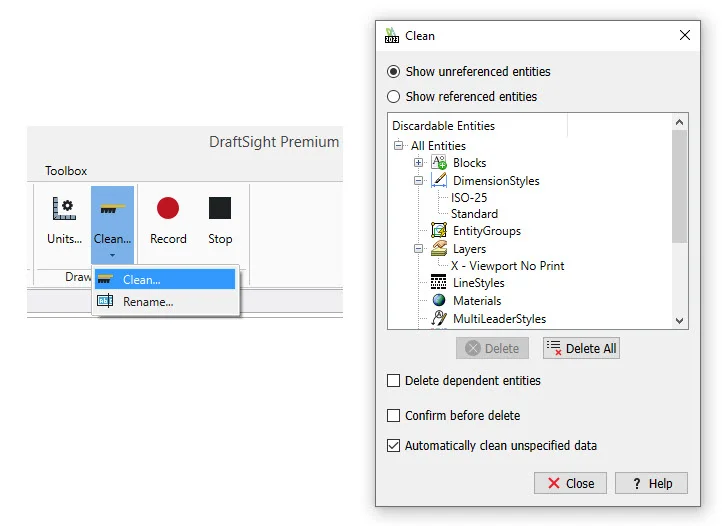Click the LineStyles icon in the tree

coord(438,281)
